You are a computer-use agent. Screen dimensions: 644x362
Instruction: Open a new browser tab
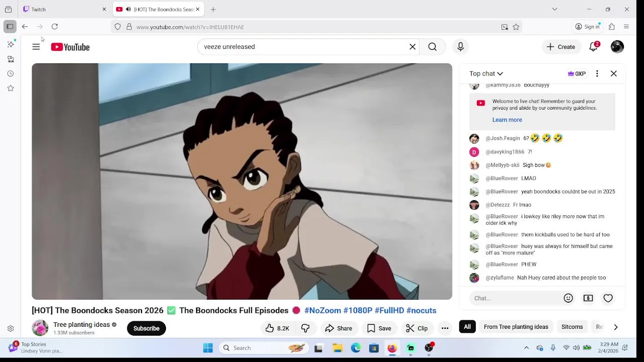[x=213, y=9]
